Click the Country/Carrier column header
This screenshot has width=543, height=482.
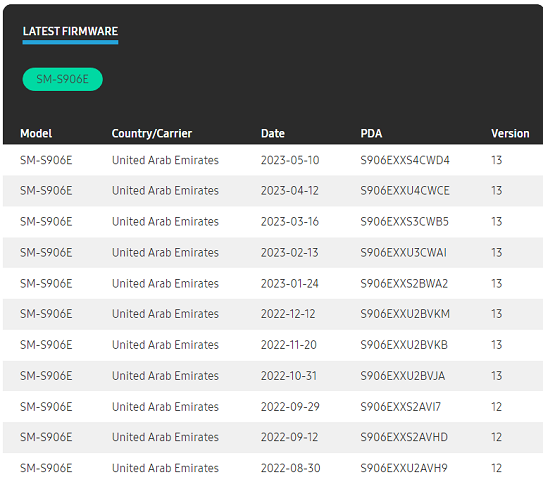pyautogui.click(x=152, y=133)
